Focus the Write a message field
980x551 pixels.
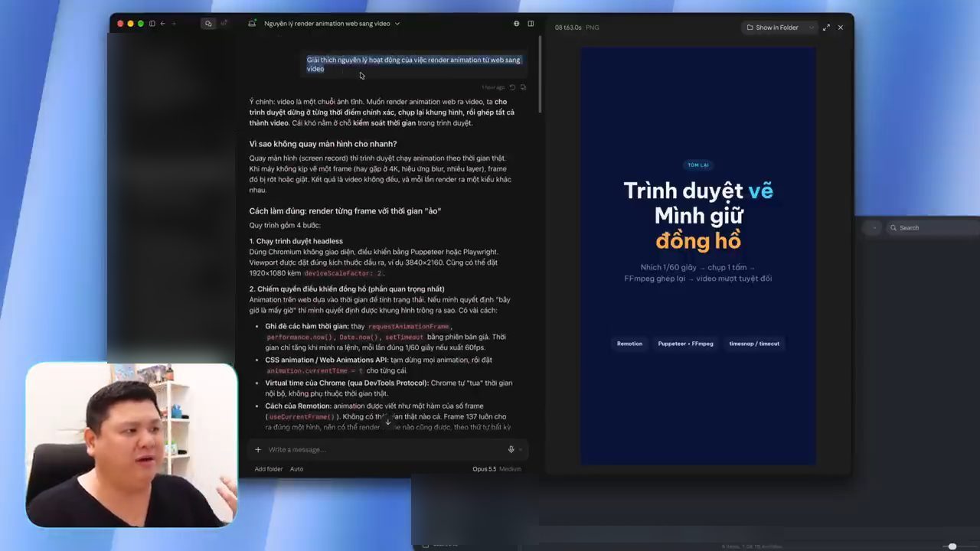click(383, 450)
